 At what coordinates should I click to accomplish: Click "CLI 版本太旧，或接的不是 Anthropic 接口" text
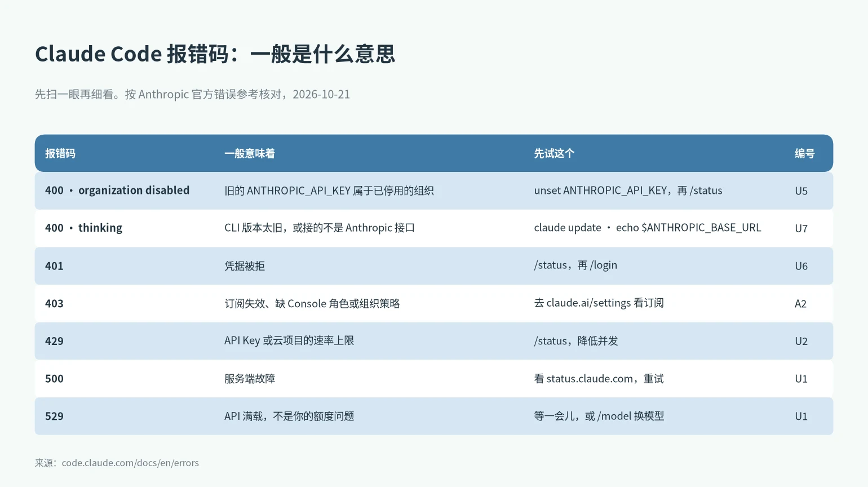[320, 228]
